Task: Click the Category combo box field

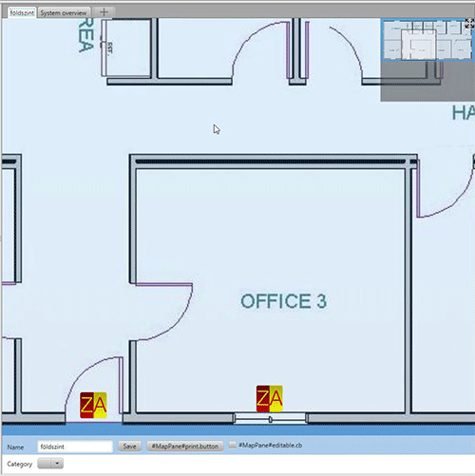Action: click(x=50, y=464)
